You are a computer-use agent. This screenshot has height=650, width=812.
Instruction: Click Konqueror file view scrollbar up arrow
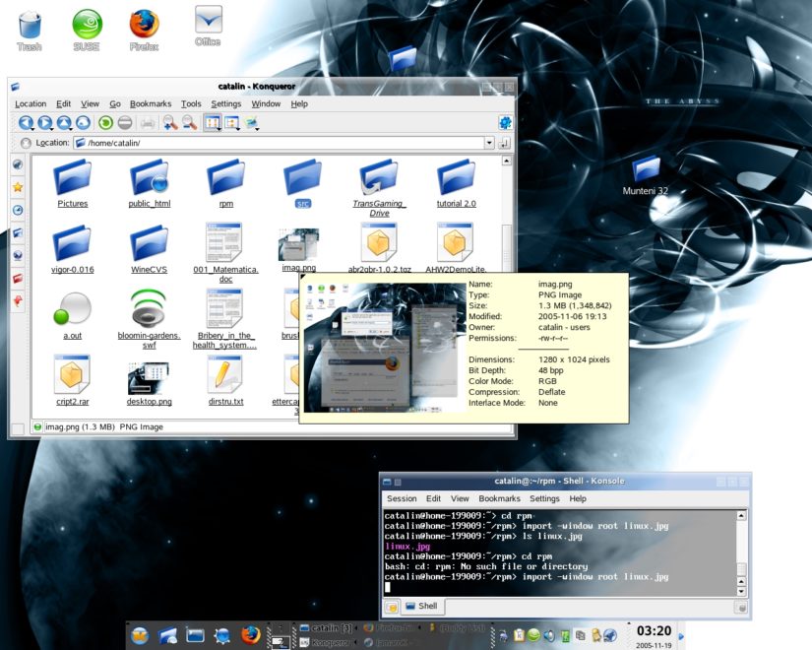click(x=506, y=161)
